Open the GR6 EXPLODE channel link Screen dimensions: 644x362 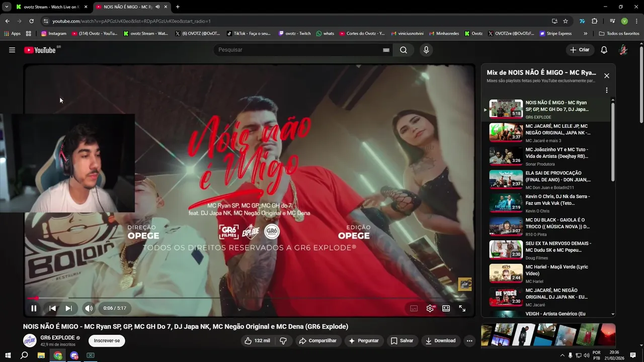pyautogui.click(x=57, y=337)
